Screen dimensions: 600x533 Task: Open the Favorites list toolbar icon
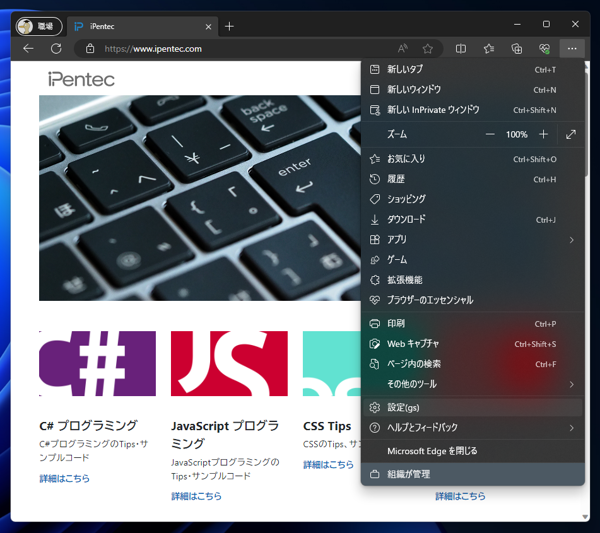(489, 49)
